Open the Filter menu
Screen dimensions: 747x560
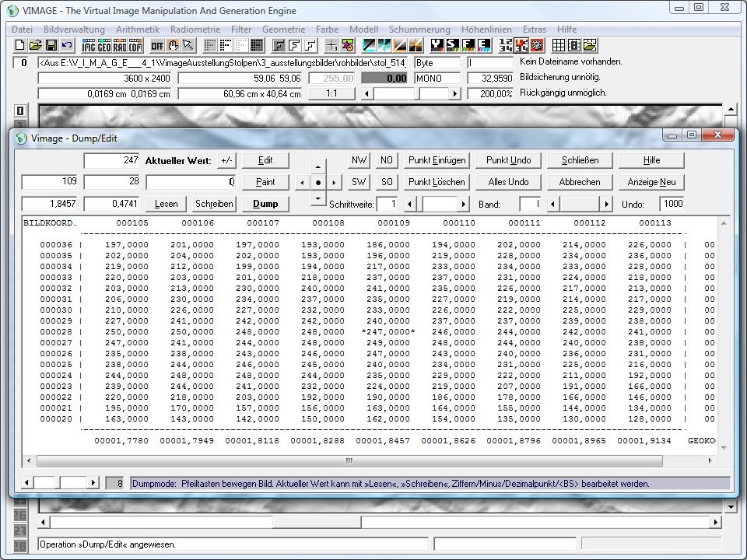[x=240, y=29]
